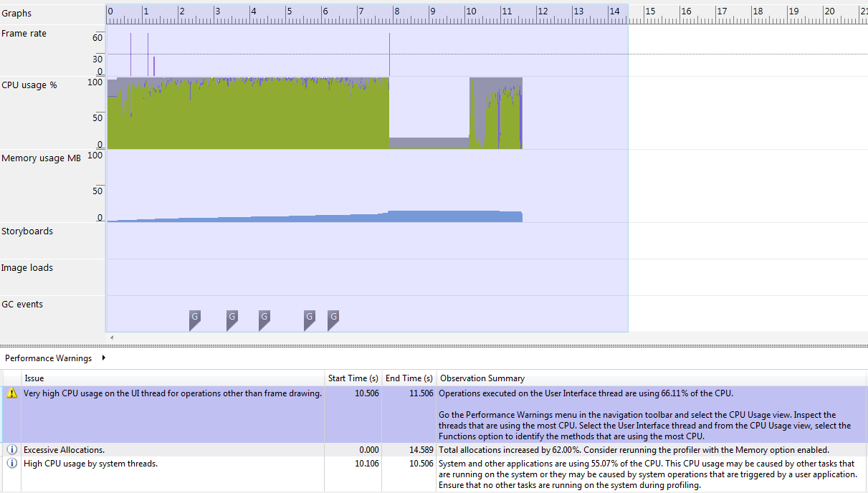The image size is (868, 493).
Task: Sort by the Issue column header
Action: point(173,378)
